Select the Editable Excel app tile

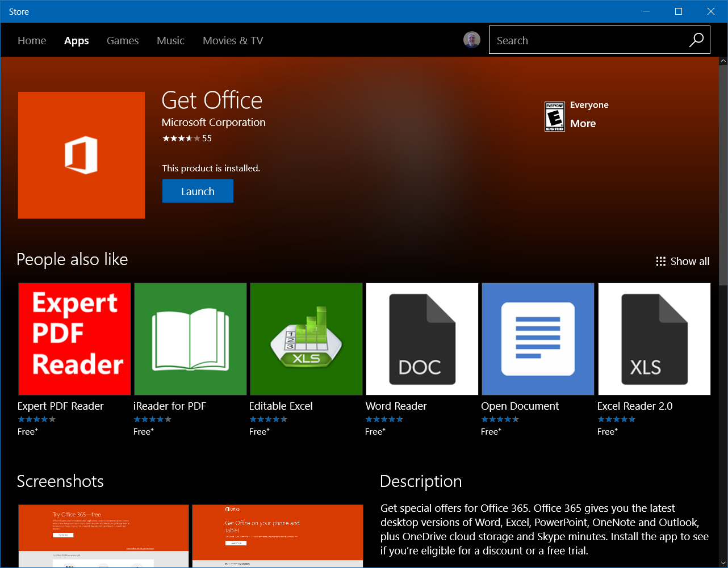click(x=306, y=339)
